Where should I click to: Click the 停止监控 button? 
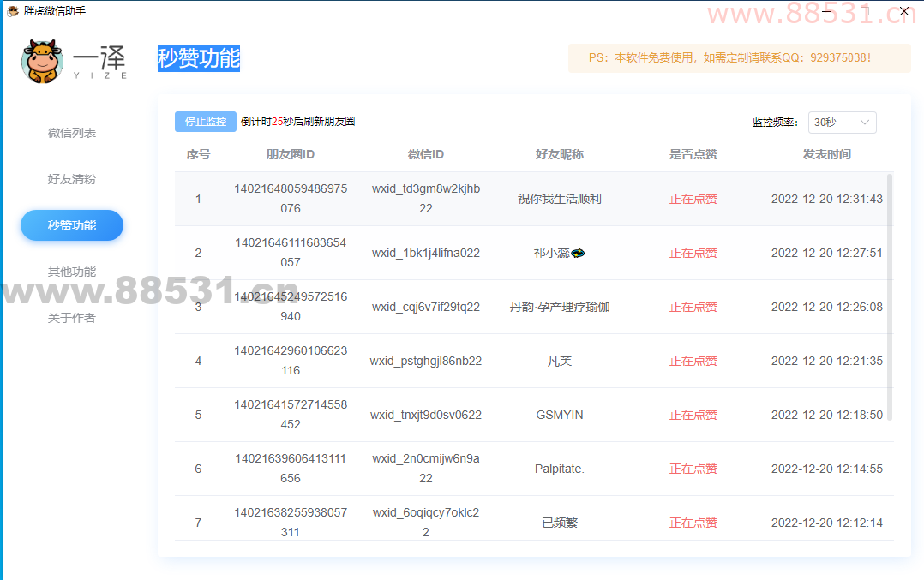tap(206, 122)
